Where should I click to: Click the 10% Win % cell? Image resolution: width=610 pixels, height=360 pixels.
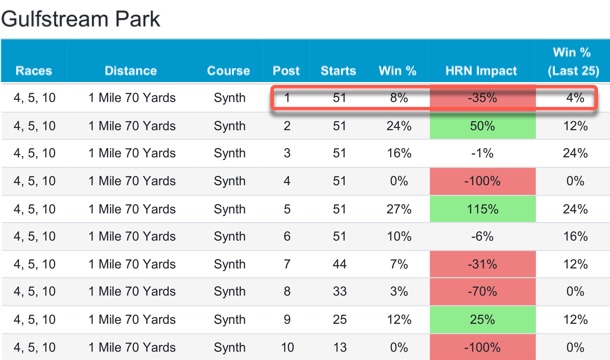point(399,236)
